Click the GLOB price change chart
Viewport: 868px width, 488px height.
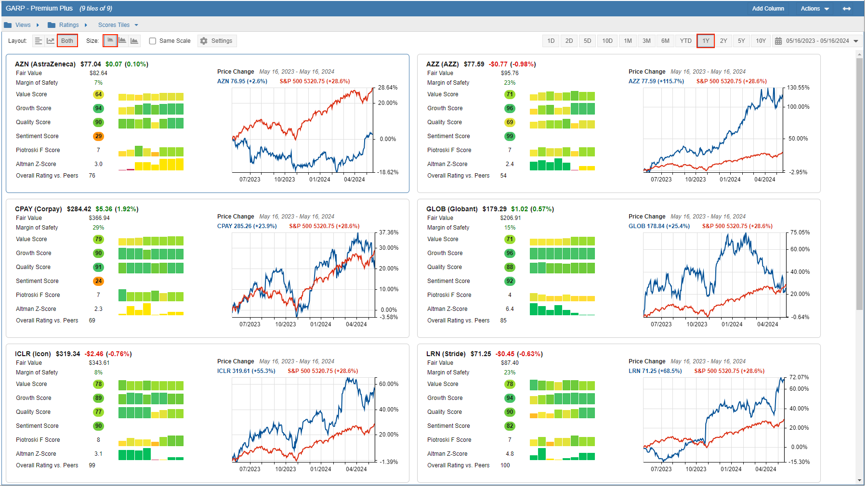pos(714,275)
